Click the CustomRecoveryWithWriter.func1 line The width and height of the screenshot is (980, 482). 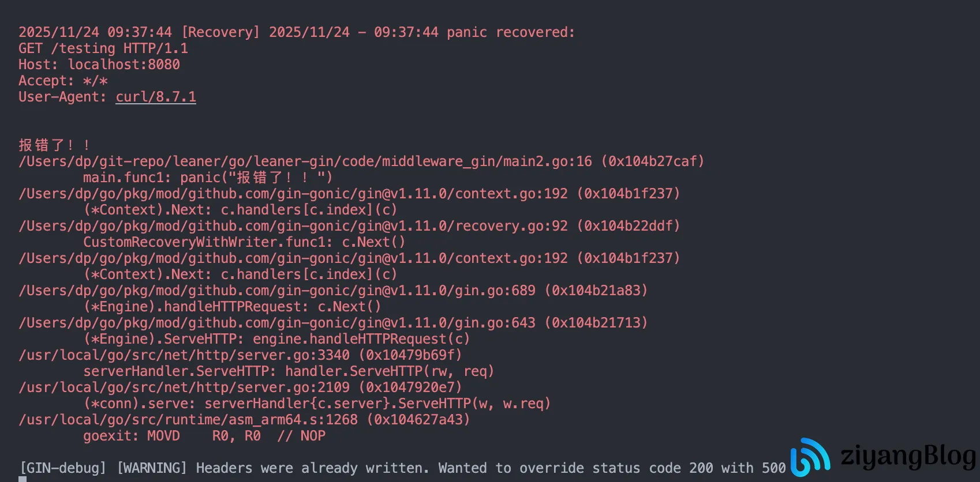244,242
